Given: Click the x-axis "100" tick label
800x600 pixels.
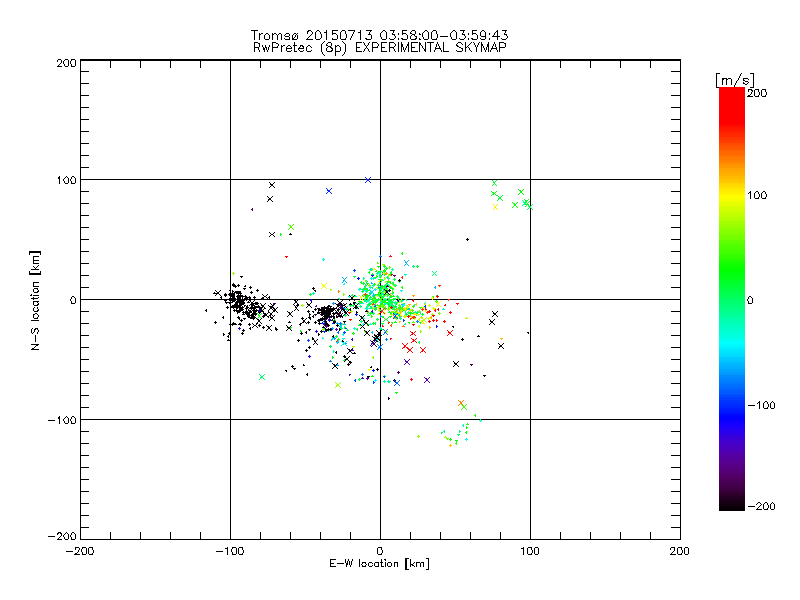Looking at the screenshot, I should 530,551.
